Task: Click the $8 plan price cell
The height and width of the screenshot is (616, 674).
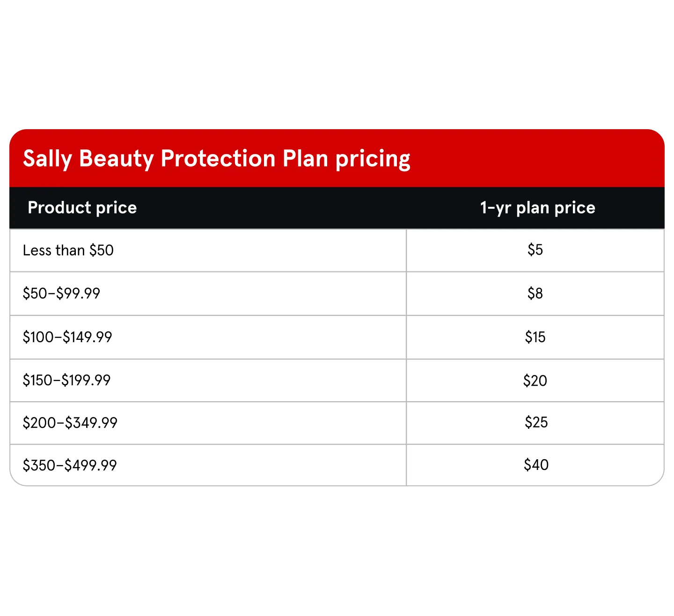Action: [x=535, y=293]
